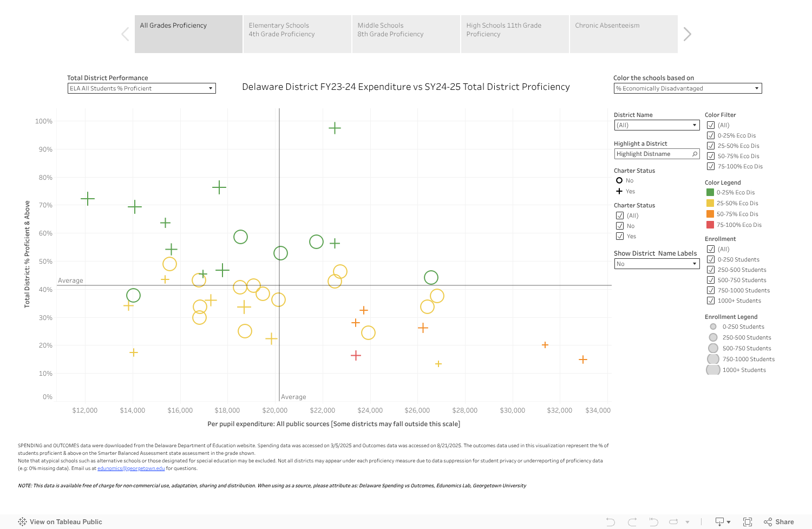
Task: Click the Undo icon in the bottom toolbar
Action: coord(611,521)
